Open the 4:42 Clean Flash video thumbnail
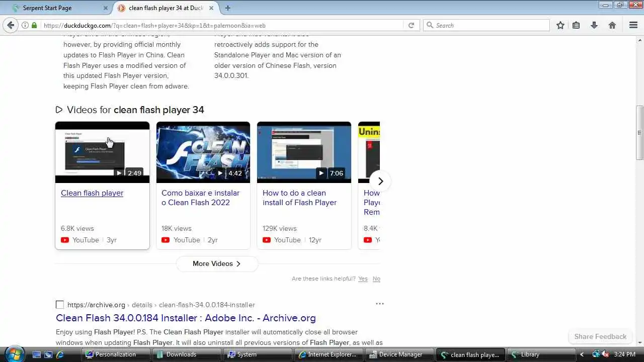 [203, 152]
